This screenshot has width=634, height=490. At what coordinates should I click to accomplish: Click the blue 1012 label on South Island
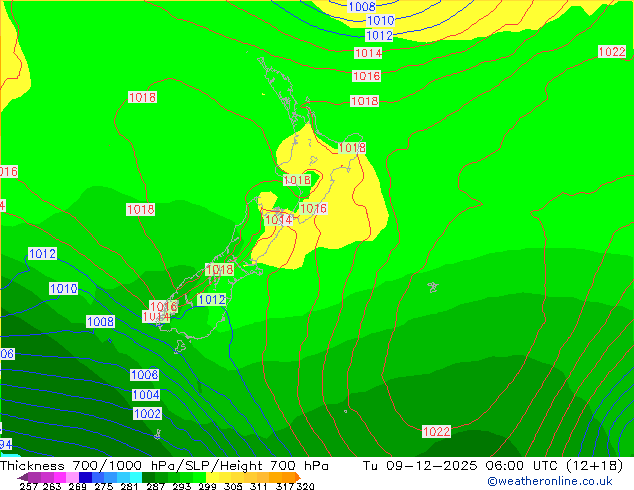point(211,300)
